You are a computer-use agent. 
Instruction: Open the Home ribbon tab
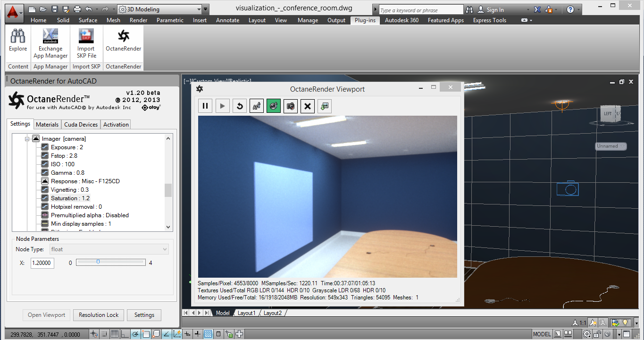(39, 20)
